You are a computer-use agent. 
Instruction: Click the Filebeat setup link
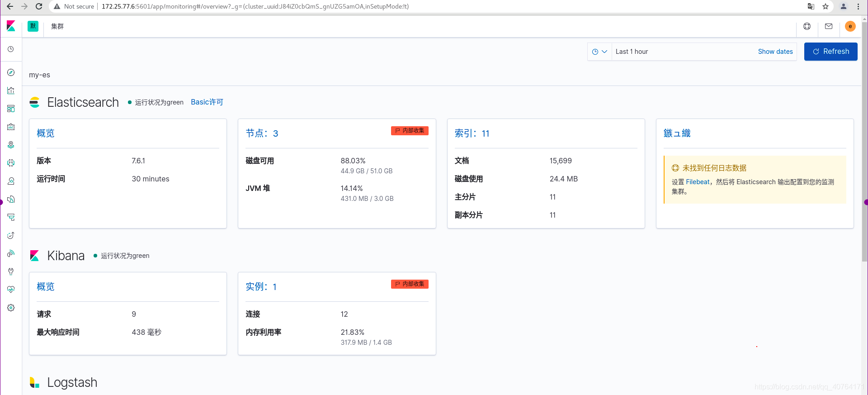tap(698, 182)
